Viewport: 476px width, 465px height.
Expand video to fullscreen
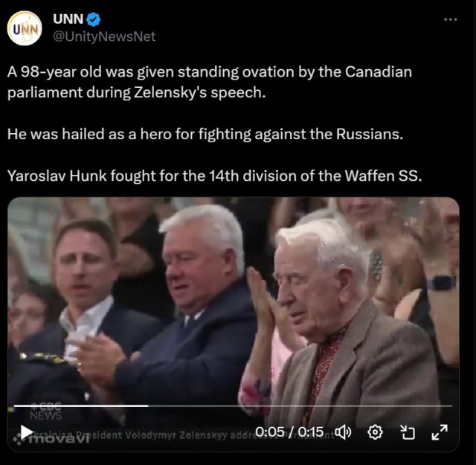click(440, 432)
